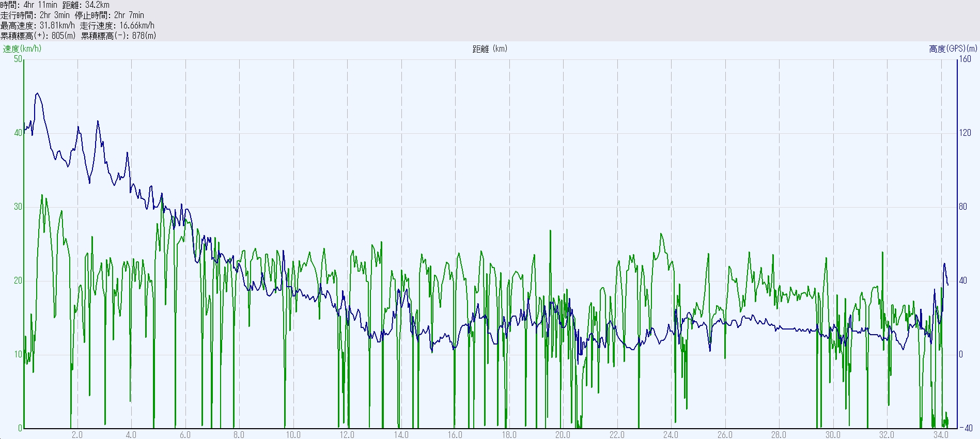The height and width of the screenshot is (439, 980).
Task: Click the '2.0' distance axis label
Action: pos(77,435)
